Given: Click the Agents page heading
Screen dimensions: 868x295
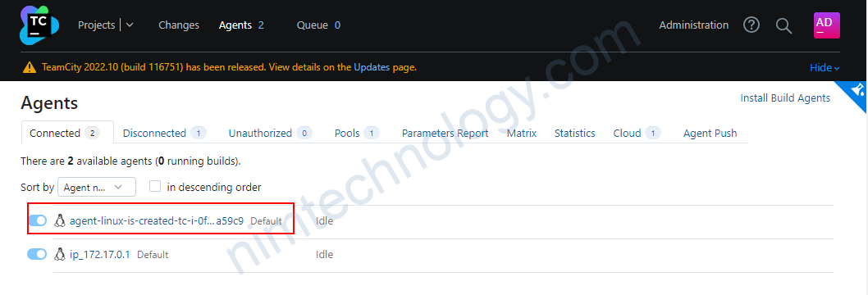Looking at the screenshot, I should (49, 102).
